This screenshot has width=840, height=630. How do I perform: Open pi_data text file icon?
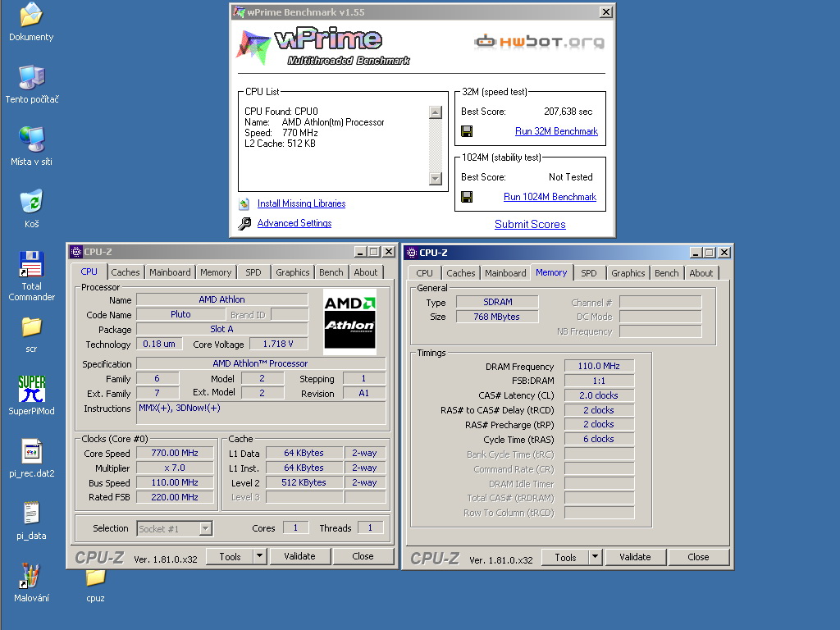(x=32, y=514)
